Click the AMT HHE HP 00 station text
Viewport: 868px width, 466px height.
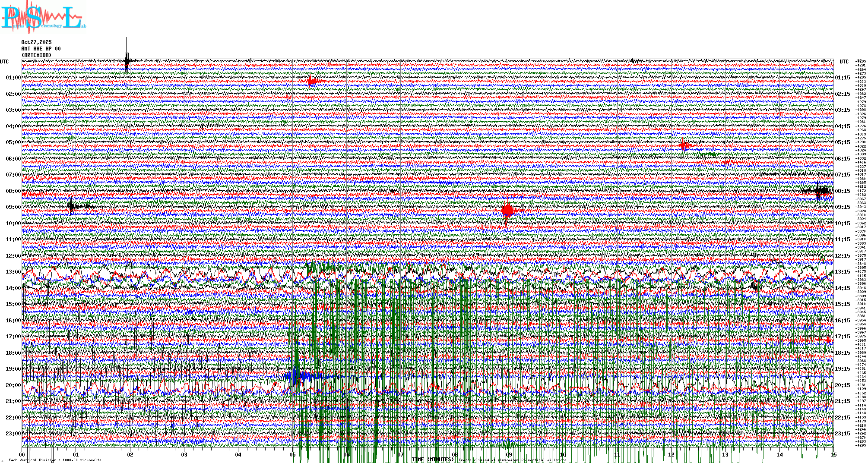(x=41, y=49)
